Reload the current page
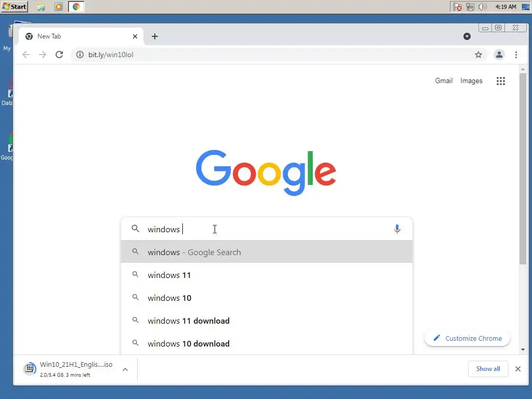532x399 pixels. point(59,55)
